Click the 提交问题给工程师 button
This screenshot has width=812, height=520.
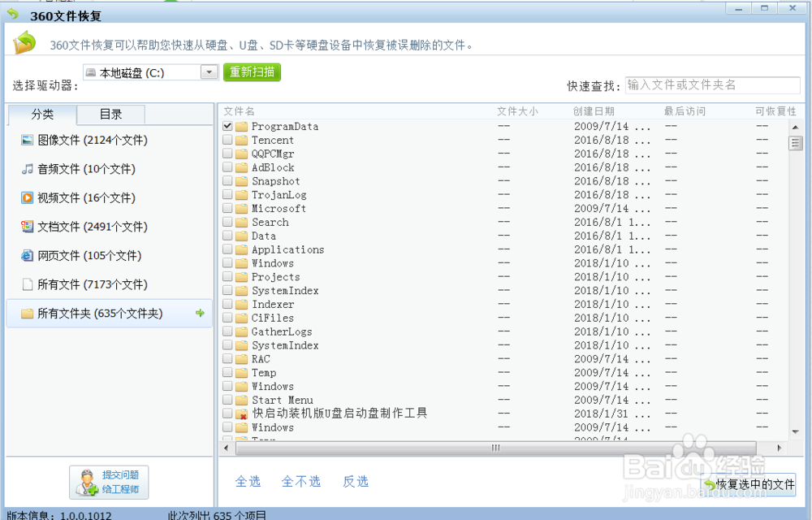(109, 482)
